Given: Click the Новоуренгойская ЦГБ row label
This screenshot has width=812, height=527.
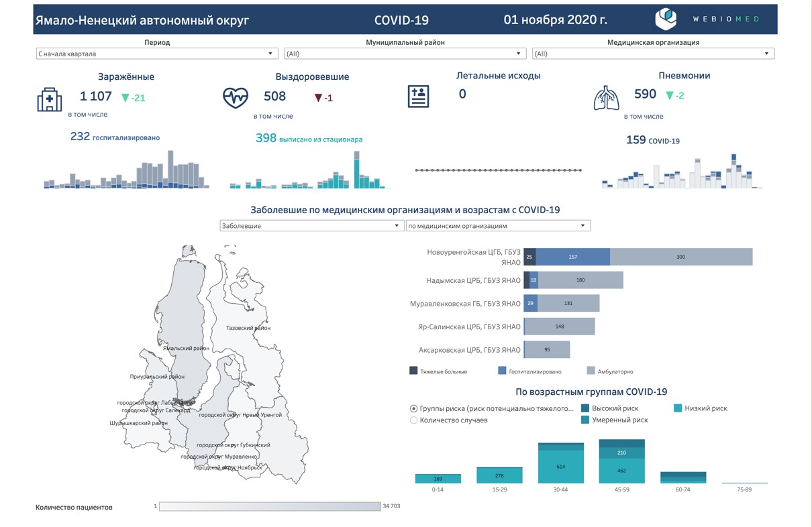Looking at the screenshot, I should coord(474,257).
